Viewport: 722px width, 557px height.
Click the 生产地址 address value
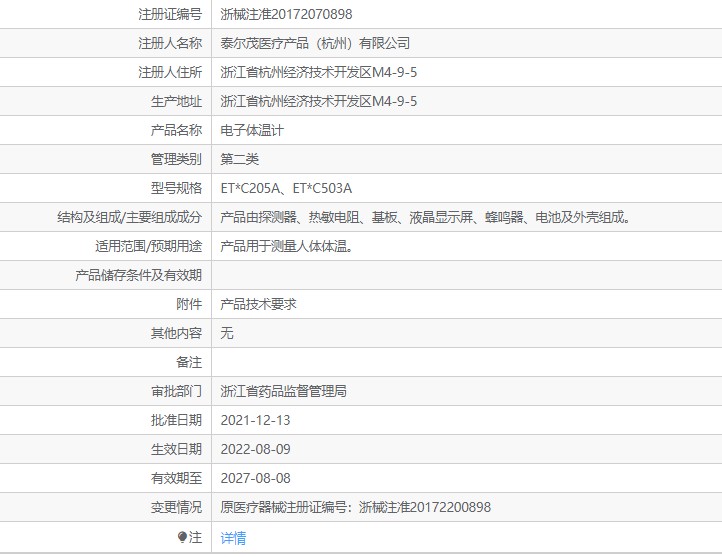(319, 101)
